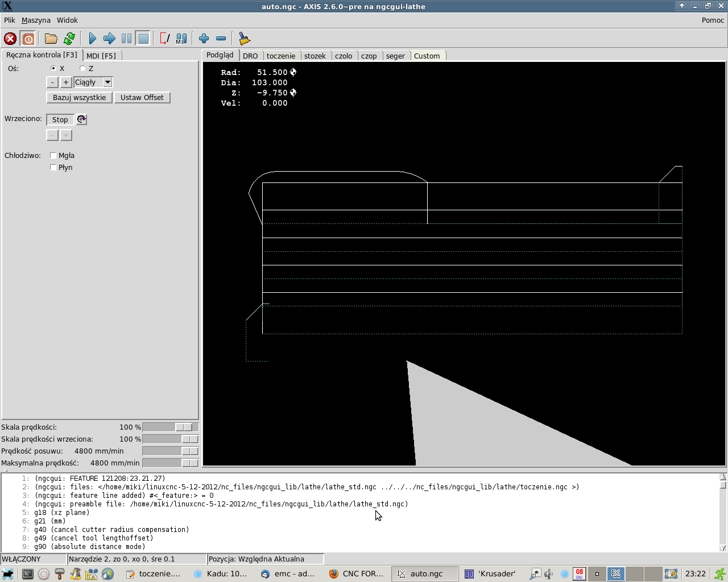Viewport: 728px width, 582px height.
Task: Open the Widok menu
Action: (x=67, y=20)
